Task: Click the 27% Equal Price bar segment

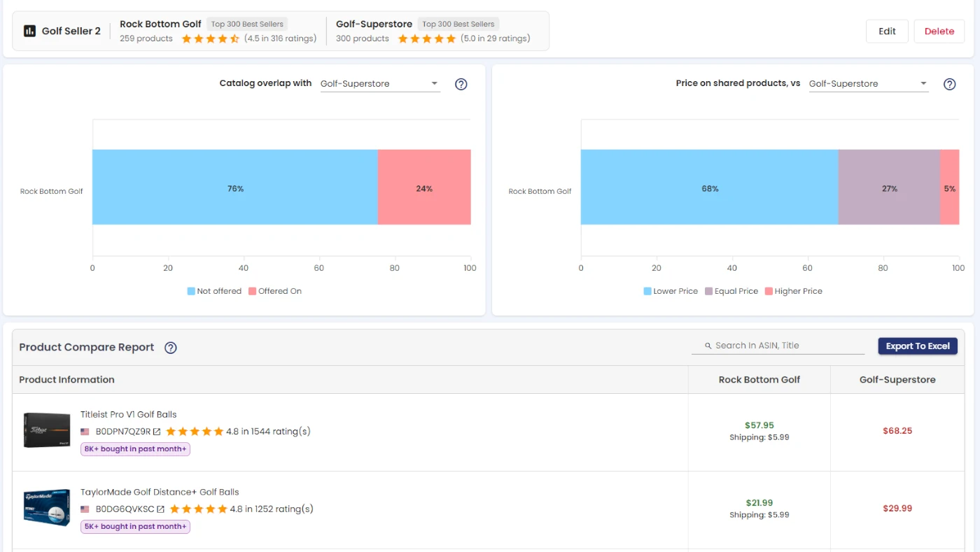Action: click(x=889, y=187)
